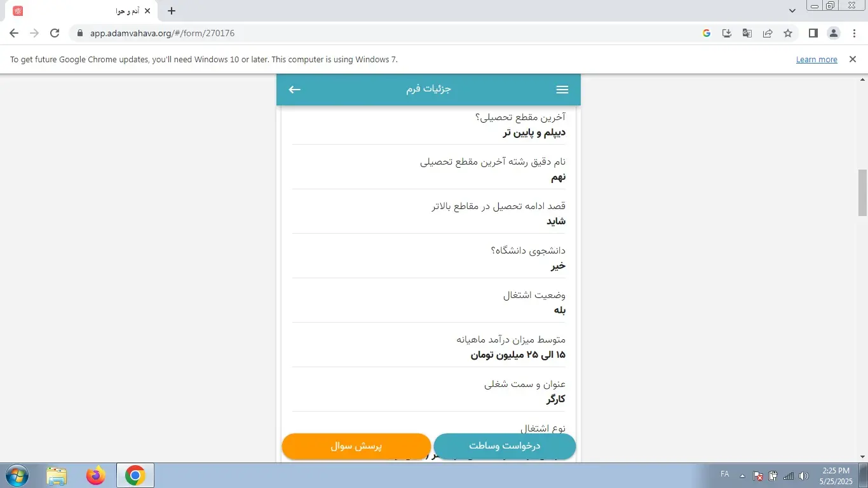Screen dimensions: 868x488
Task: Open Google Translate icon in address bar
Action: (747, 33)
